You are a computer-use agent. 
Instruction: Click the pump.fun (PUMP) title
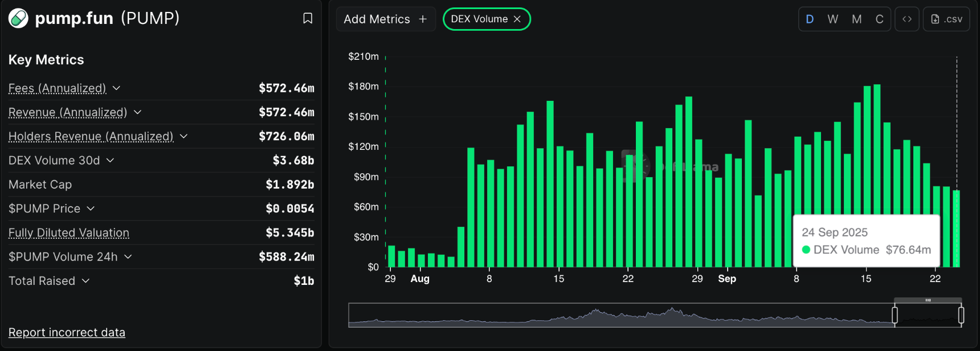coord(107,18)
